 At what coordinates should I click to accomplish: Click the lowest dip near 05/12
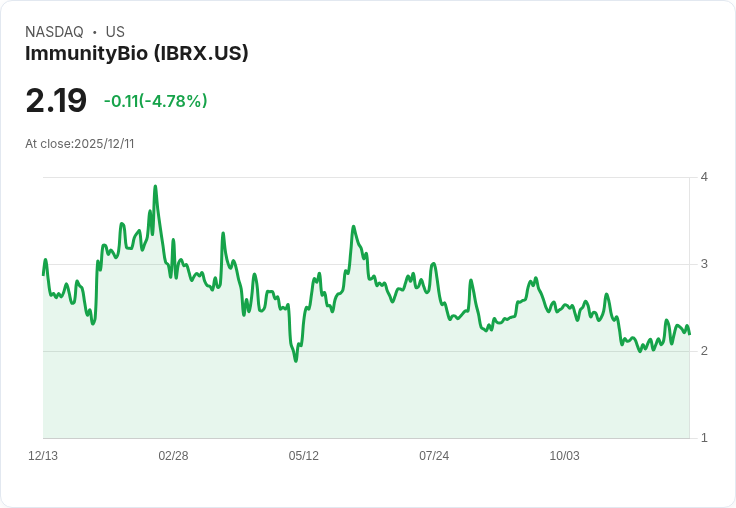tap(296, 361)
